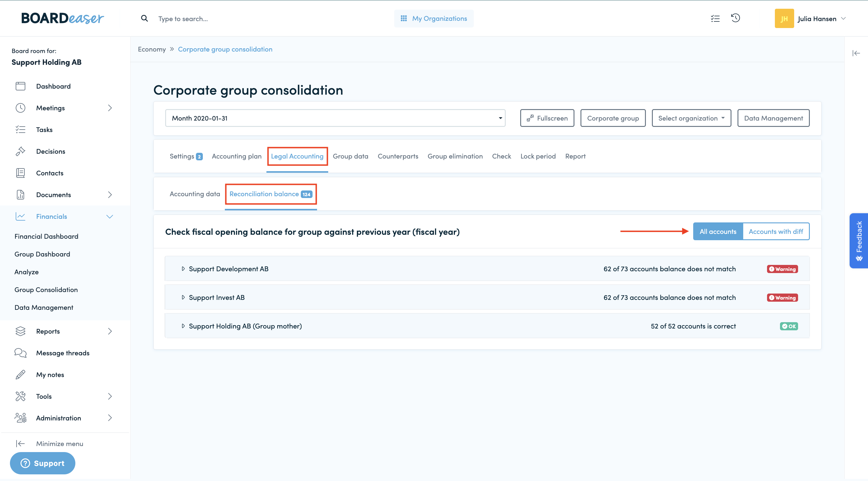Screen dimensions: 868x481
Task: Open the Select organization dropdown
Action: click(x=691, y=118)
